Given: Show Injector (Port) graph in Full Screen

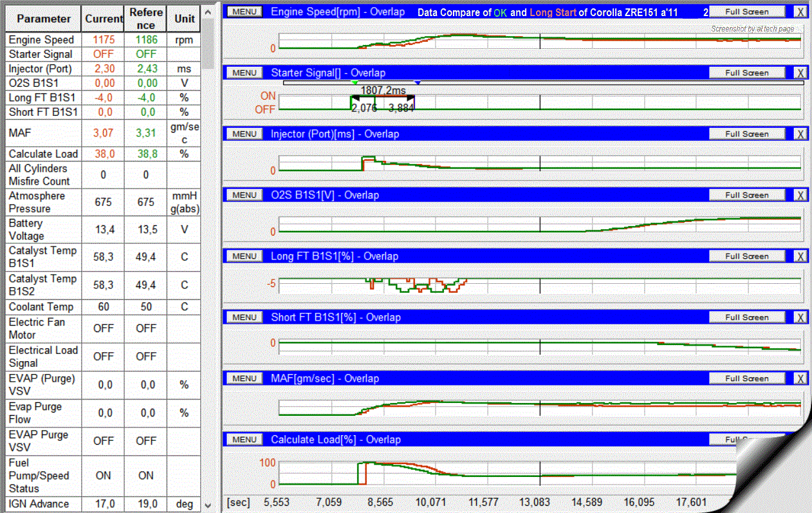Looking at the screenshot, I should (x=746, y=134).
